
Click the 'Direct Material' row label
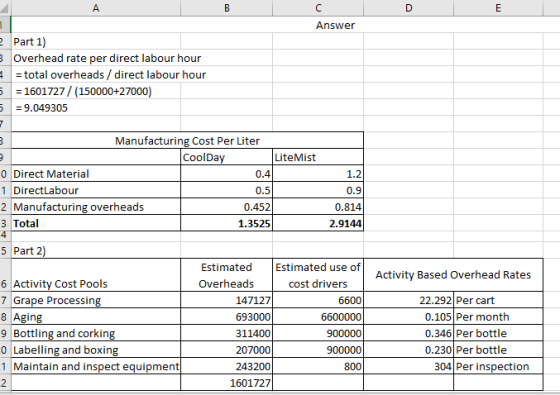(x=96, y=174)
